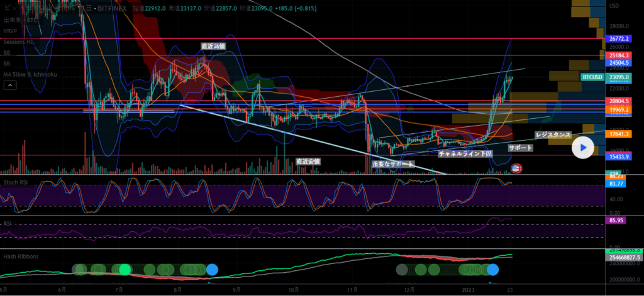Click the orange 17641.3 price label
This screenshot has width=644, height=296.
(x=619, y=134)
